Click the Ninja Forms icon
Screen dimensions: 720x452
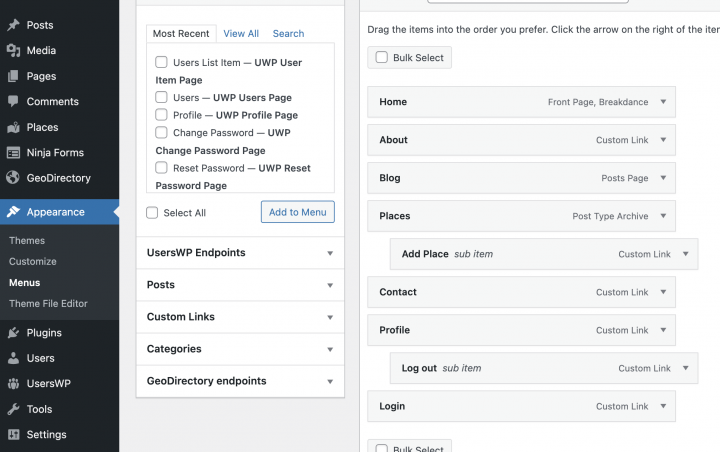[x=13, y=153]
